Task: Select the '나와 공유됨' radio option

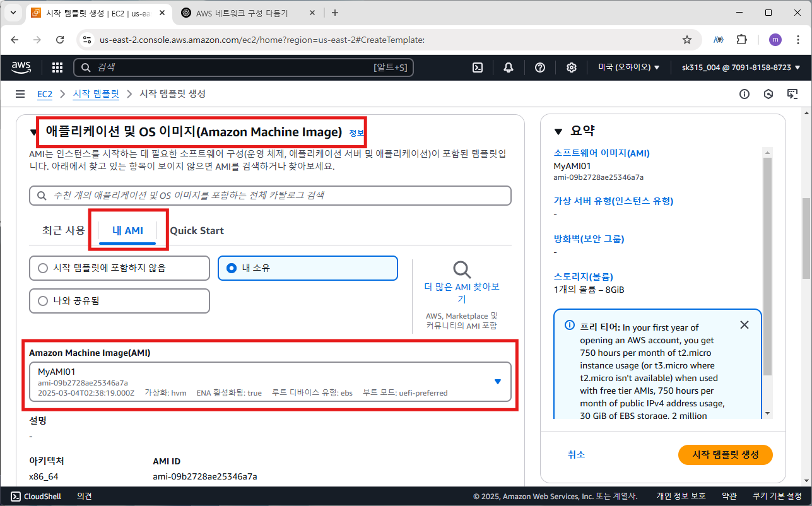Action: pyautogui.click(x=119, y=301)
